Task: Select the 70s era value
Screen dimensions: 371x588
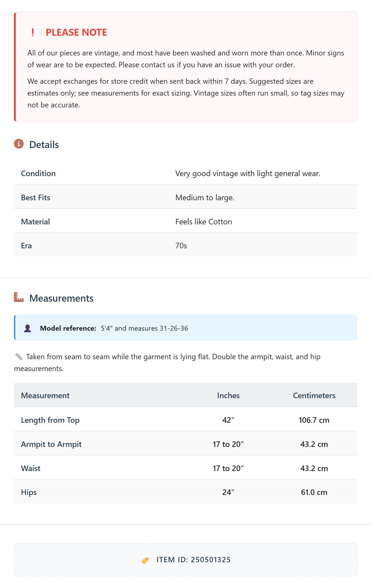Action: 181,246
